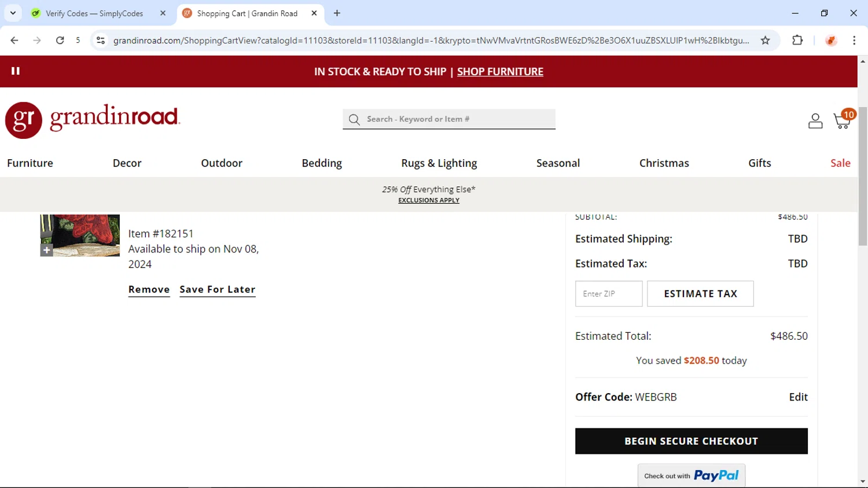Viewport: 868px width, 488px height.
Task: Open the EXCLUSIONS APPLY link
Action: pyautogui.click(x=429, y=200)
